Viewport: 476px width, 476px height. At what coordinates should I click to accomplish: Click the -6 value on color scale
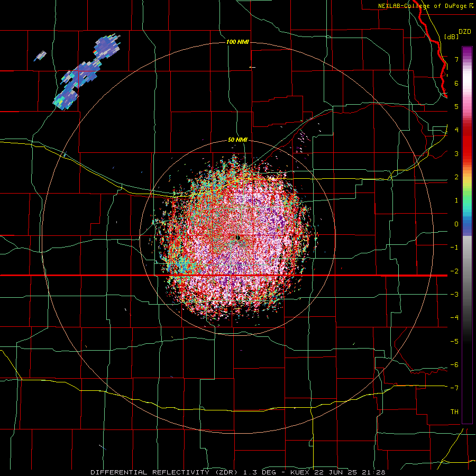(454, 365)
